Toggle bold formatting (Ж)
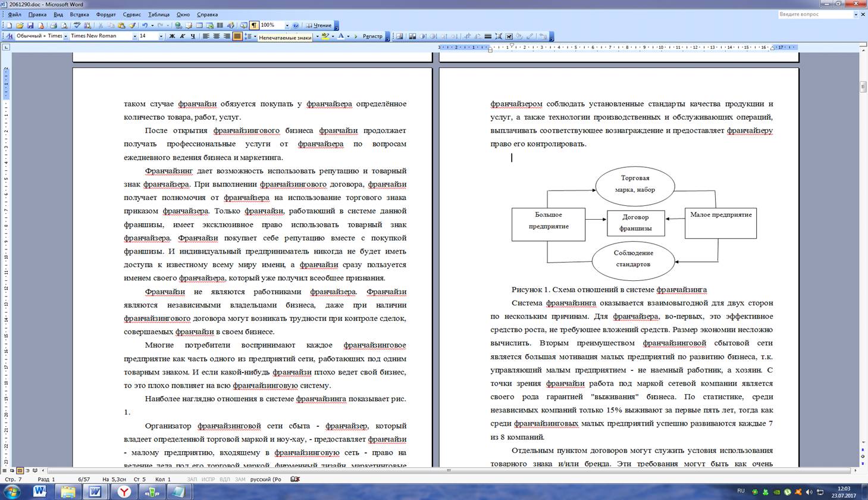Viewport: 868px width, 500px height. tap(173, 36)
